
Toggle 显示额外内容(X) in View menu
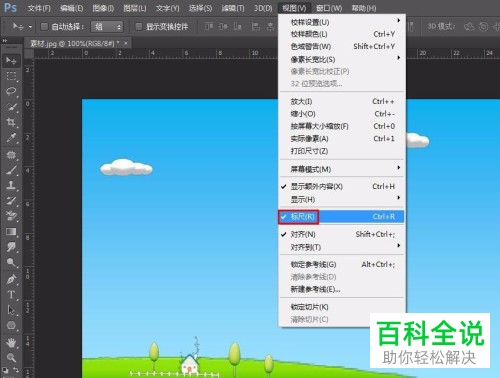[342, 187]
